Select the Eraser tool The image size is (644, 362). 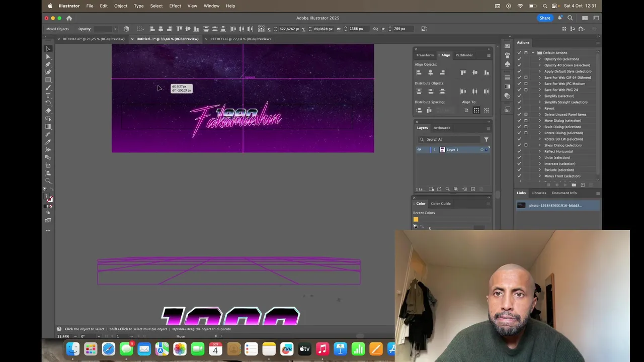48,111
